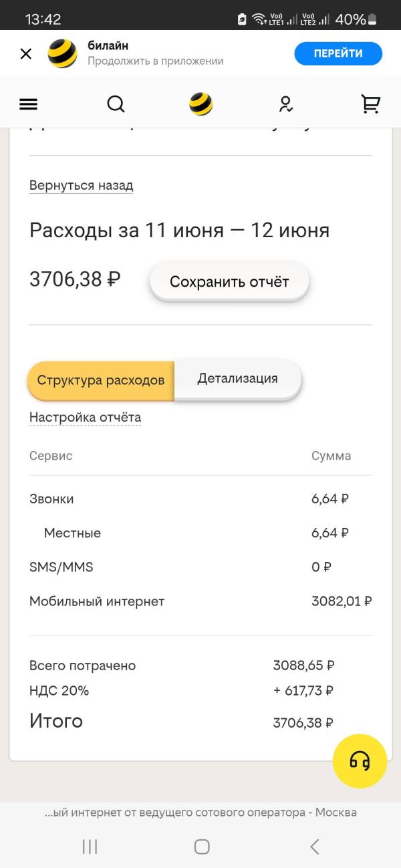
Task: Tap the Мобильный интернет row
Action: (x=200, y=601)
